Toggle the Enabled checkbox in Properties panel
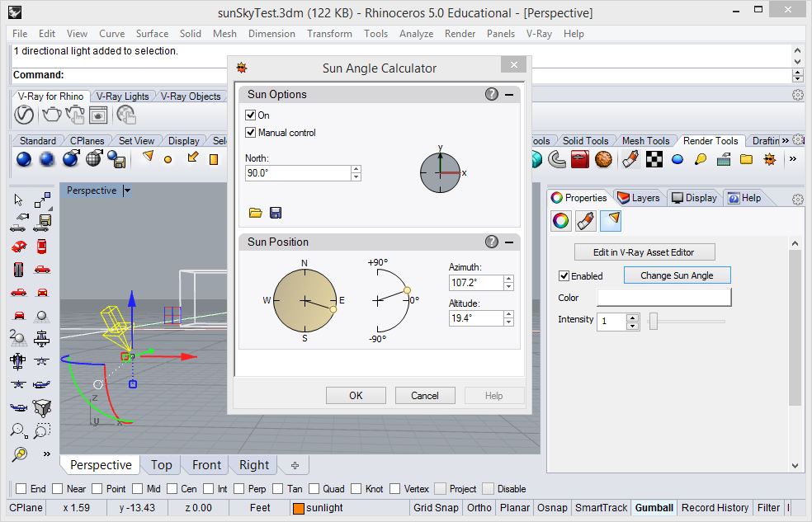 pos(564,275)
